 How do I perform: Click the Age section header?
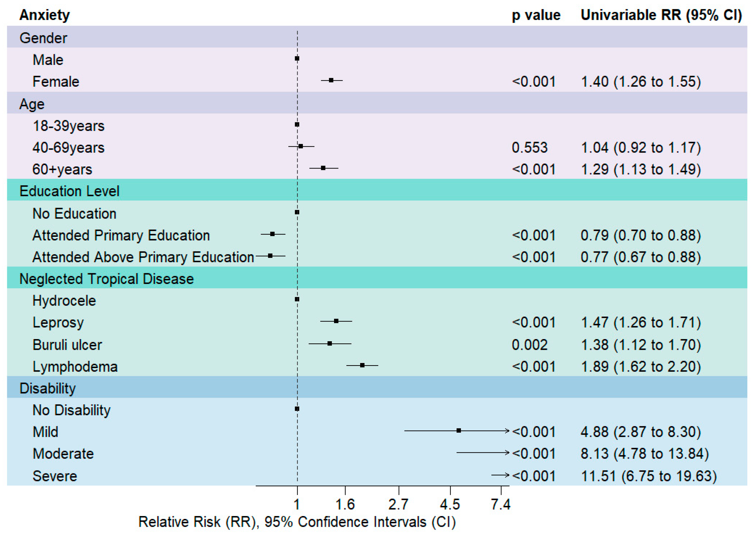pos(32,104)
